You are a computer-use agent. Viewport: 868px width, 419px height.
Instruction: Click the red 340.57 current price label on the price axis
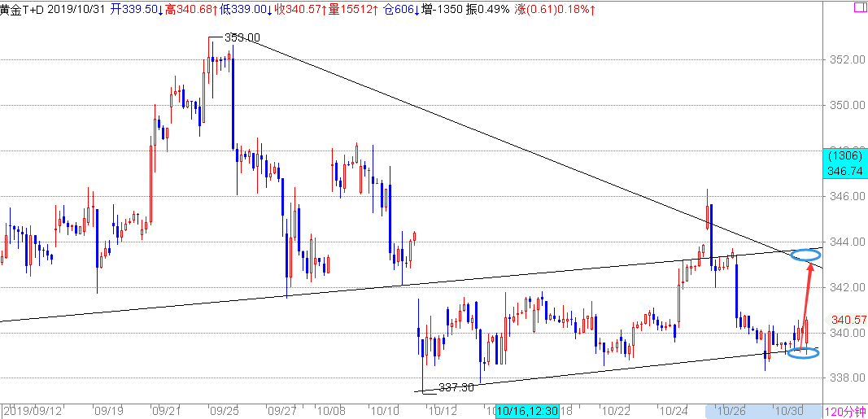coord(848,320)
